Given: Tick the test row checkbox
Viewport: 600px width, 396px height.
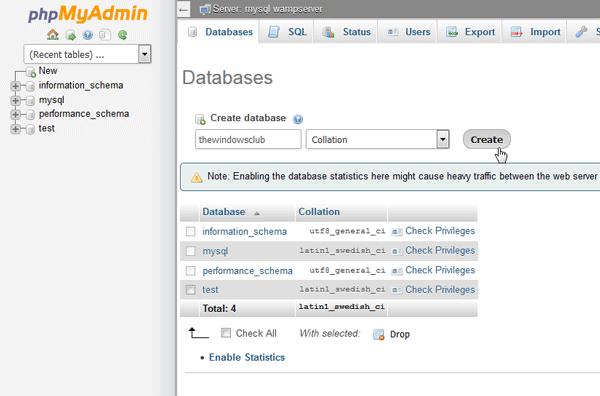Looking at the screenshot, I should tap(191, 290).
